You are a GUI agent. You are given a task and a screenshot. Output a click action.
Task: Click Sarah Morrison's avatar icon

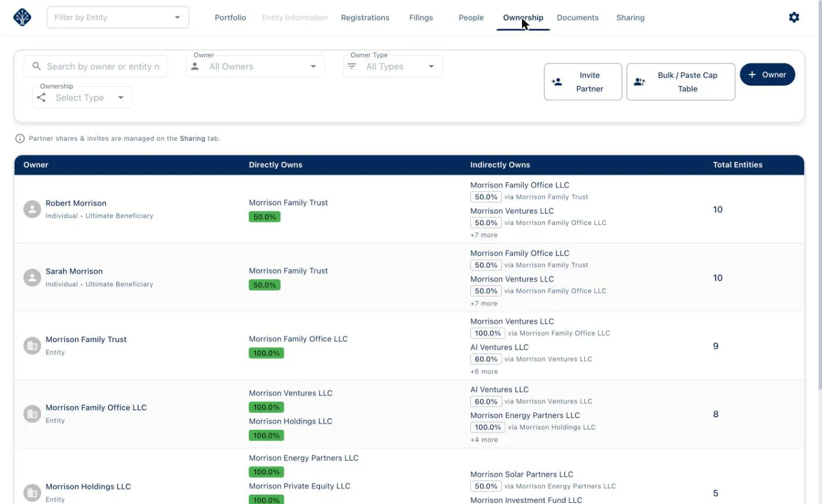(x=32, y=278)
